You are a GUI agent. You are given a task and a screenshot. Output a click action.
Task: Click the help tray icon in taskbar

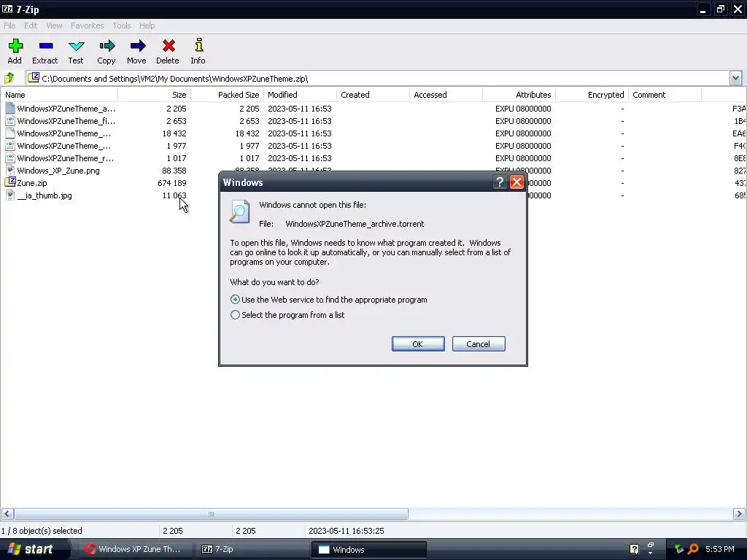(x=634, y=549)
